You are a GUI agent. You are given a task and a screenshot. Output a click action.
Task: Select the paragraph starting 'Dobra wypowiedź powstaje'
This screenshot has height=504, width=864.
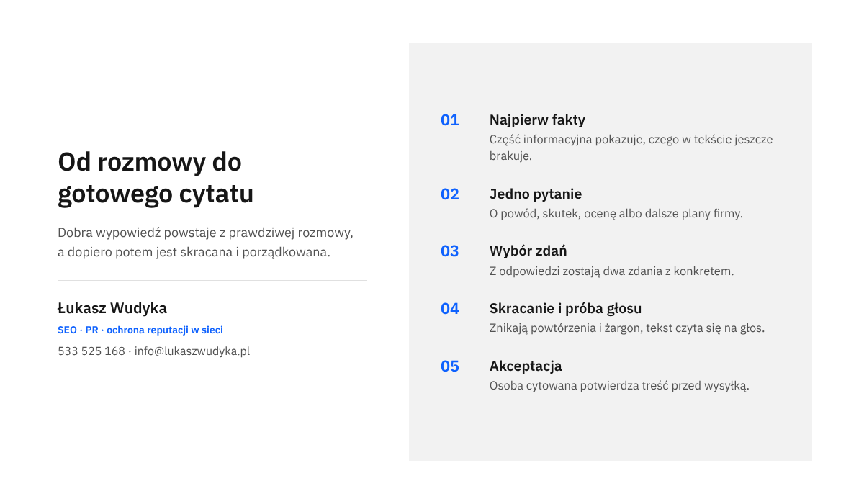[206, 243]
